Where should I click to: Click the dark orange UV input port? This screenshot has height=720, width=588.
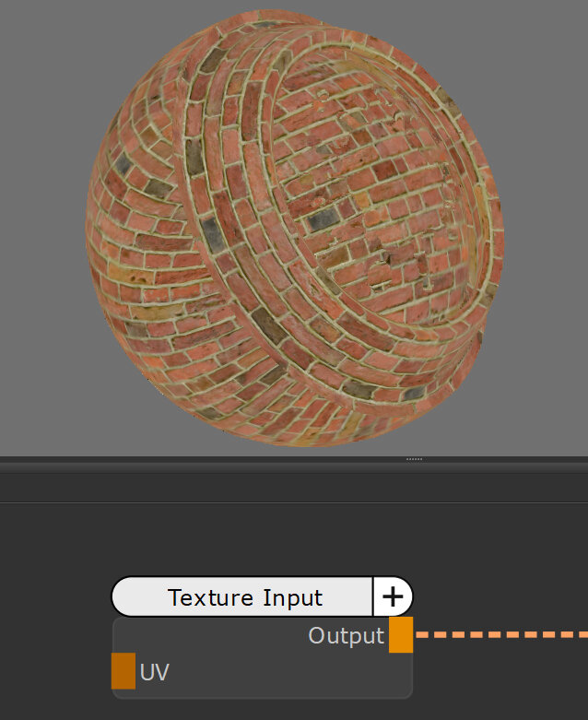[x=123, y=671]
